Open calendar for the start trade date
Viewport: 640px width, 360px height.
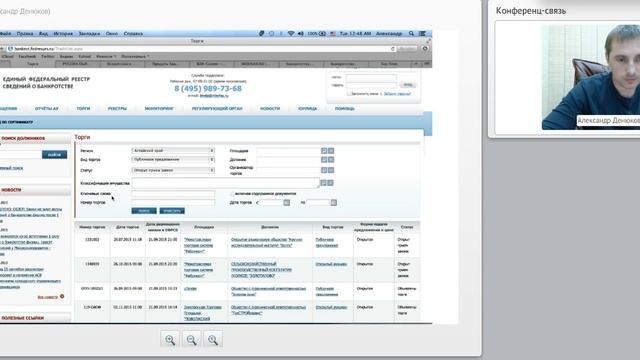(287, 202)
